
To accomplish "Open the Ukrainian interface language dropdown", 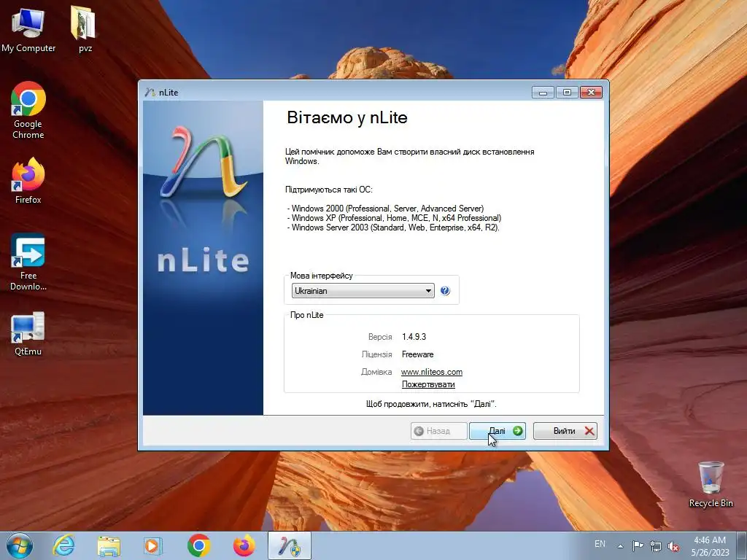I will 363,290.
